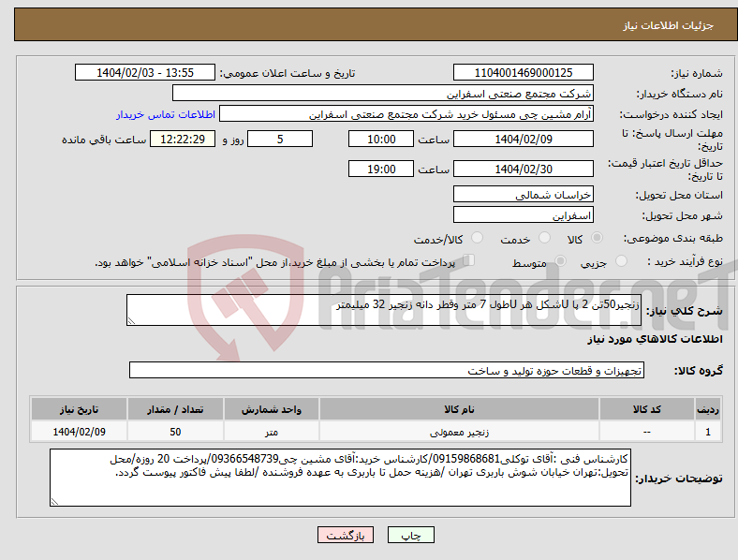Click the زنجیر معمولی item name cell
Image resolution: width=738 pixels, height=560 pixels.
(459, 432)
